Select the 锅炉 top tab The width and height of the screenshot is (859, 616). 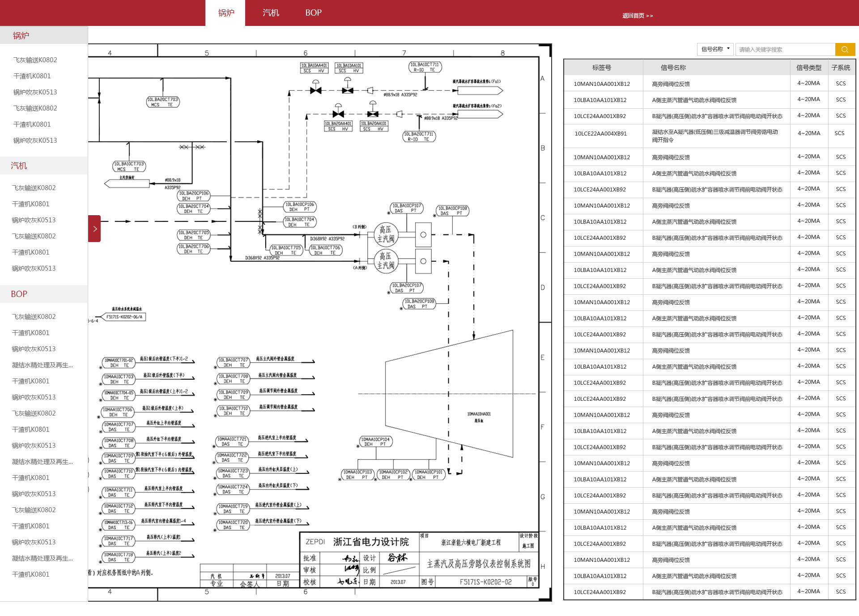(x=225, y=13)
